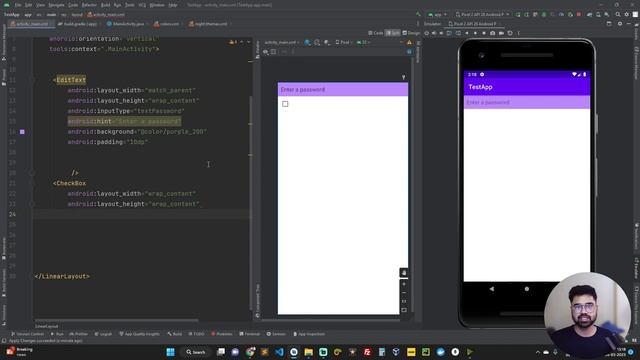
Task: Open Version Control tool window
Action: click(x=27, y=334)
